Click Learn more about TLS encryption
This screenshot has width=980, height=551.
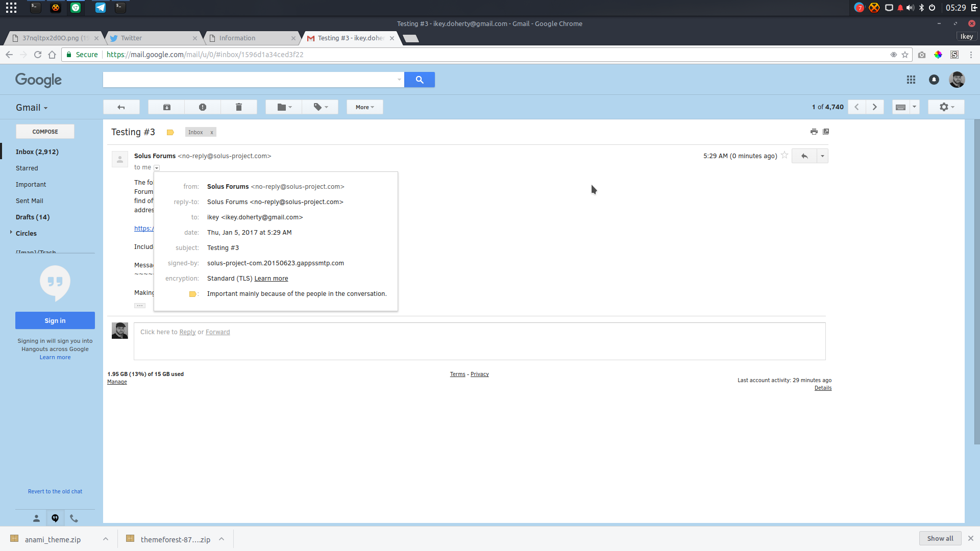coord(271,279)
